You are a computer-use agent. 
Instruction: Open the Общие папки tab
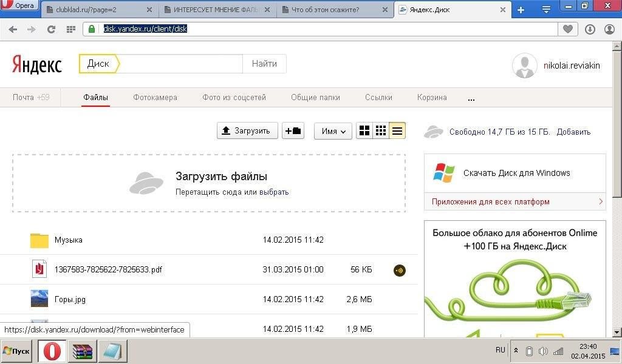click(x=315, y=98)
